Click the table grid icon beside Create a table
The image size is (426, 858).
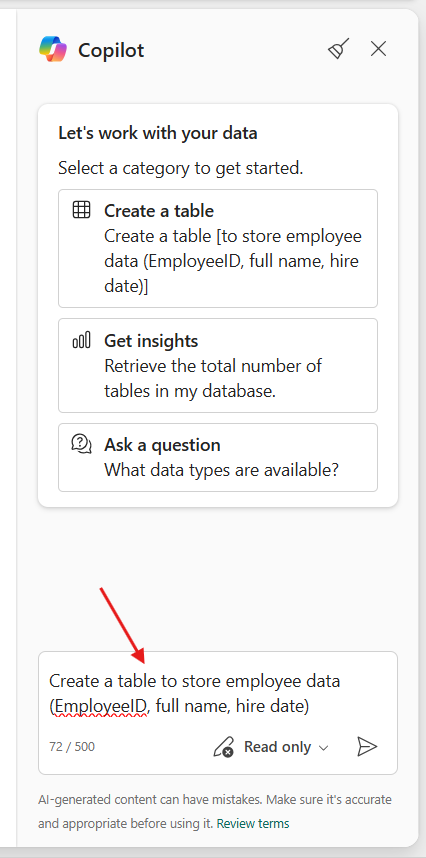point(81,210)
